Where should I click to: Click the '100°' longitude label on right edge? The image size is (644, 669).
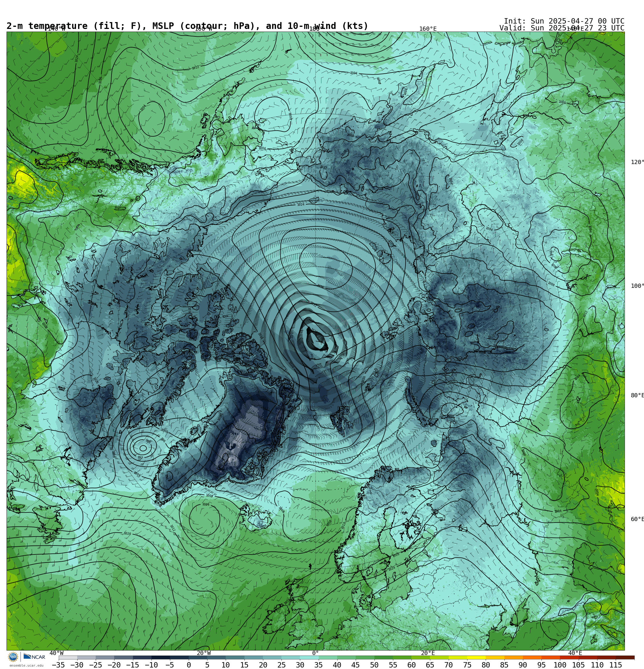[637, 286]
